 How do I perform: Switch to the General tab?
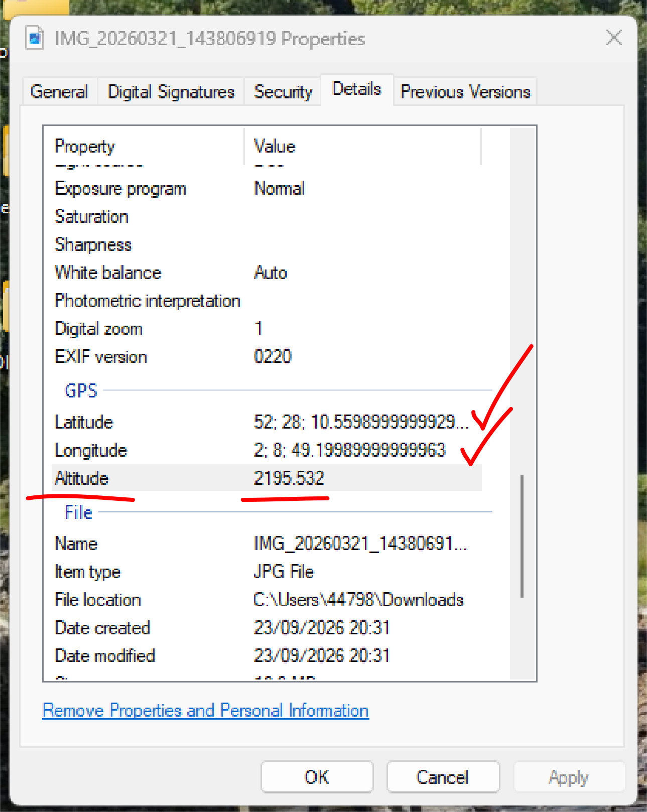click(x=59, y=92)
